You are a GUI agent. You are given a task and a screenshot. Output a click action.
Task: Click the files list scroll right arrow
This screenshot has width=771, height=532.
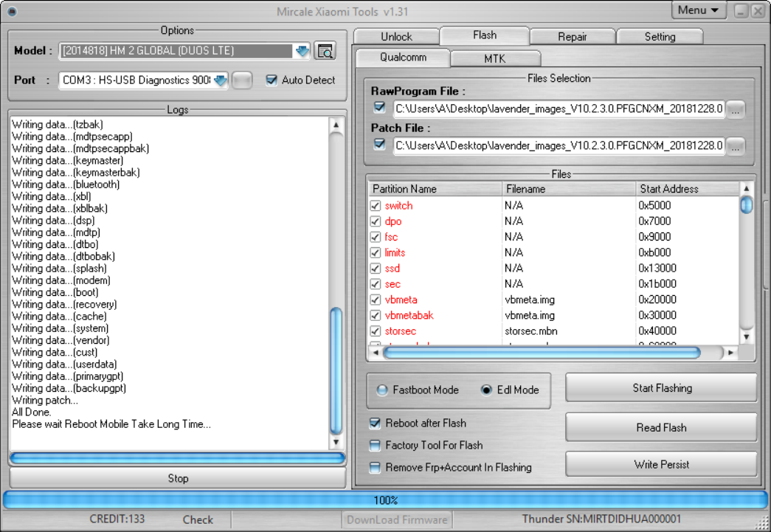pyautogui.click(x=730, y=353)
